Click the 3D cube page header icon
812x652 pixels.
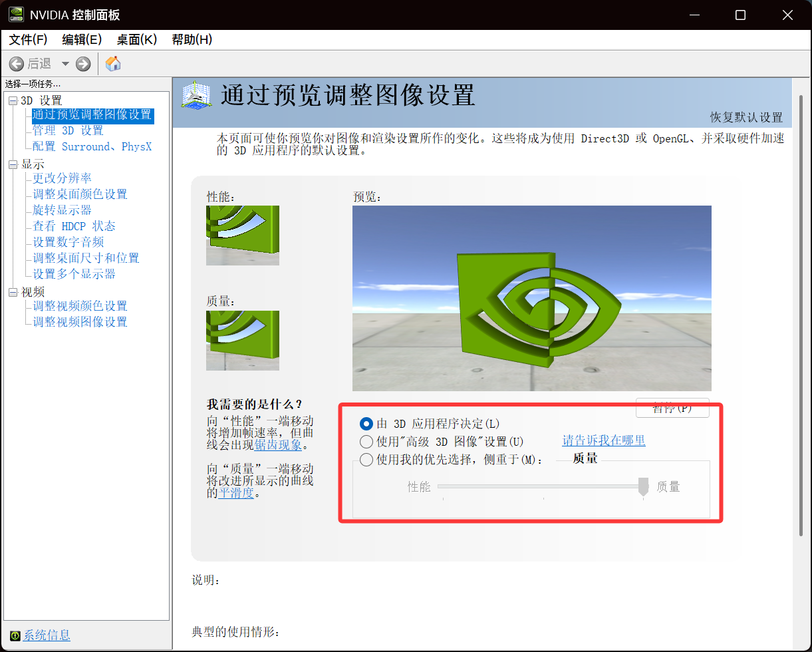tap(197, 97)
